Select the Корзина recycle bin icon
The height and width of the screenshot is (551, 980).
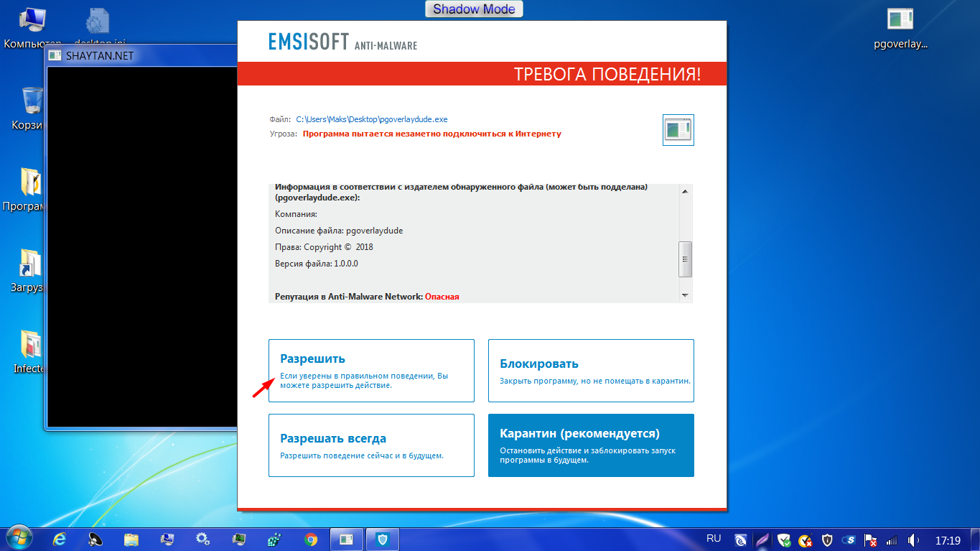[32, 108]
